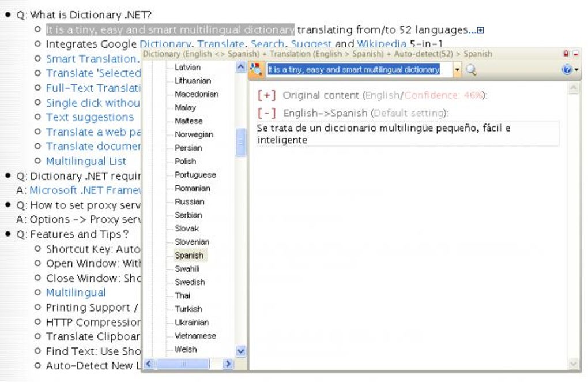Click the horizontal scrollbar thumb in language list
This screenshot has height=382, width=588.
click(x=183, y=364)
